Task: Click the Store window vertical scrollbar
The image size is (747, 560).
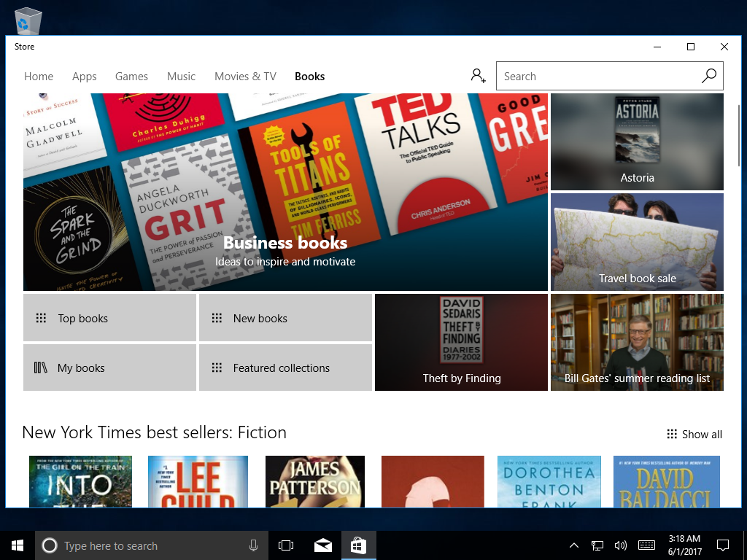Action: [739, 136]
